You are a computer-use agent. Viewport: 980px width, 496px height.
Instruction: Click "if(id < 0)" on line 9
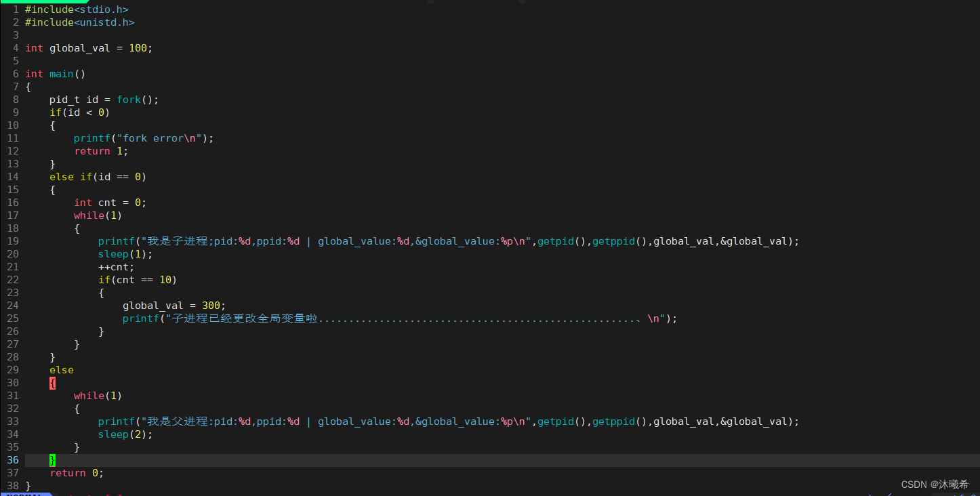coord(80,112)
